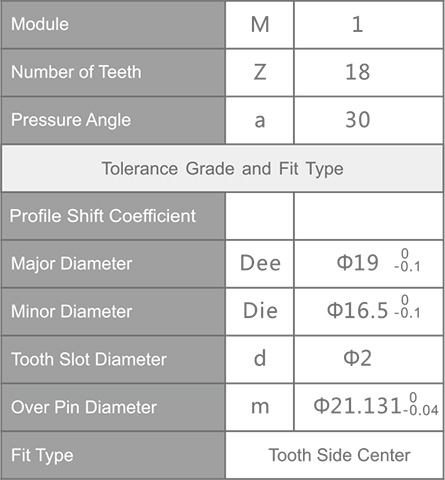Select the Dee symbol cell
The image size is (445, 480).
260,264
